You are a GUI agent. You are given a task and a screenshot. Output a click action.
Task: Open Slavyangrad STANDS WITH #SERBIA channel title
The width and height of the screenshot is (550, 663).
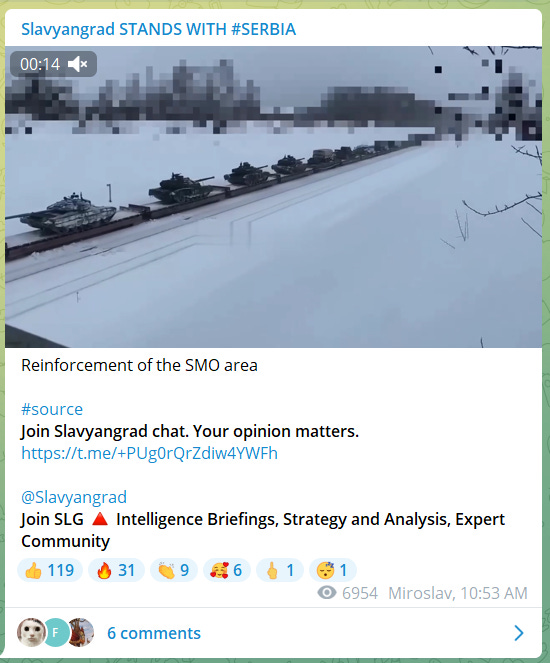[x=159, y=30]
